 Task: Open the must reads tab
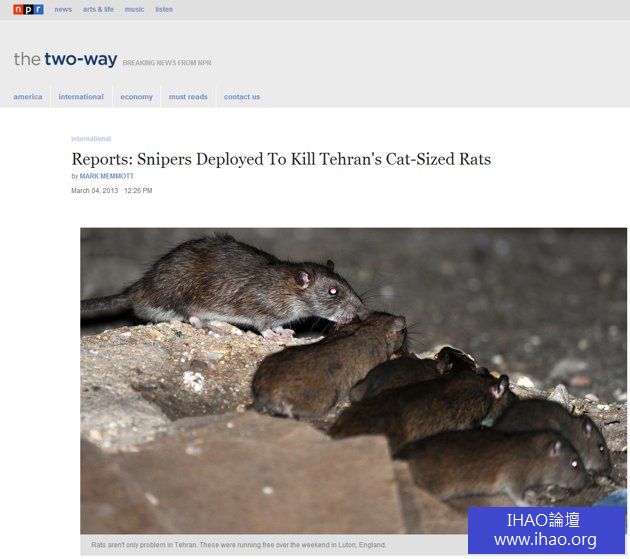pos(188,97)
